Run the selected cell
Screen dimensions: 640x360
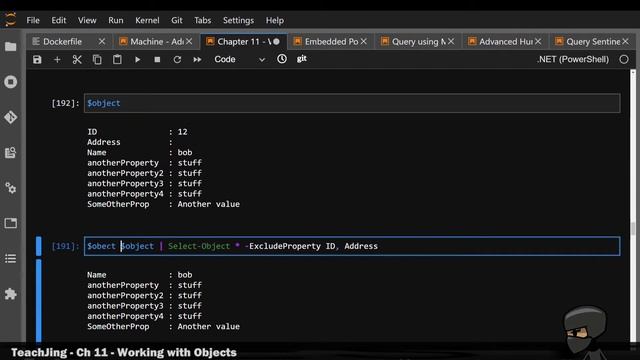[138, 60]
